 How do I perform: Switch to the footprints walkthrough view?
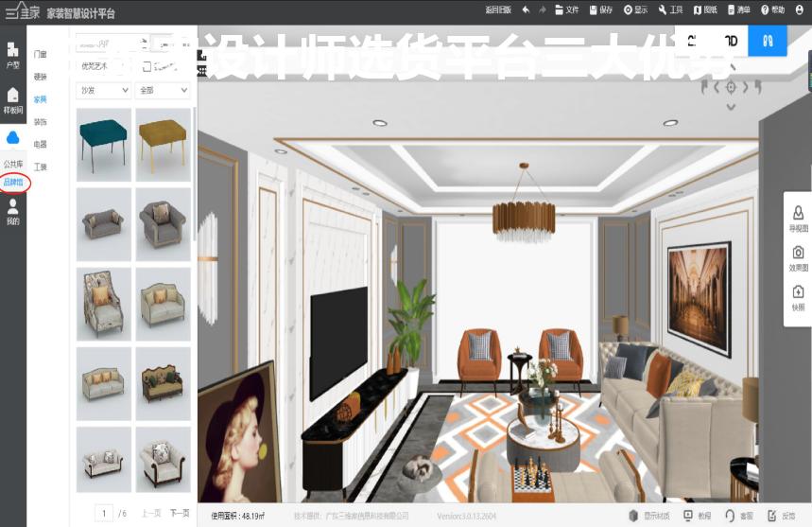[x=768, y=41]
